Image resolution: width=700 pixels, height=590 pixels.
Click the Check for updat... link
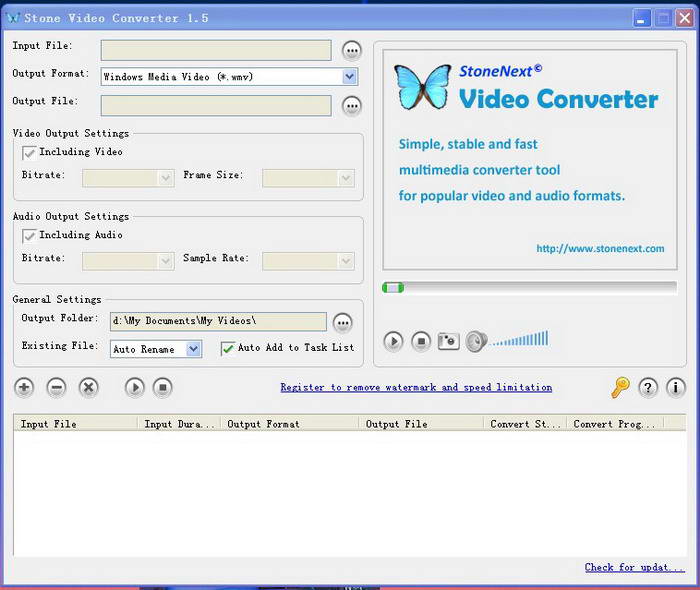[x=634, y=567]
